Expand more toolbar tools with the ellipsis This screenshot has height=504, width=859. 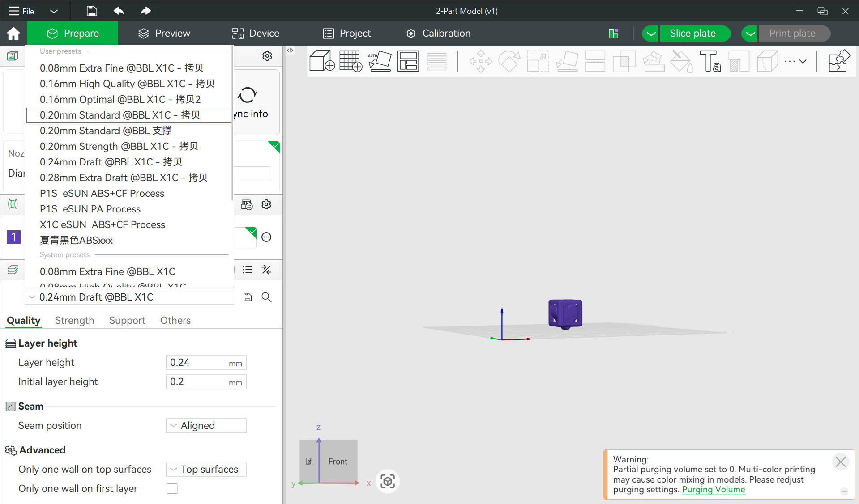coord(795,61)
